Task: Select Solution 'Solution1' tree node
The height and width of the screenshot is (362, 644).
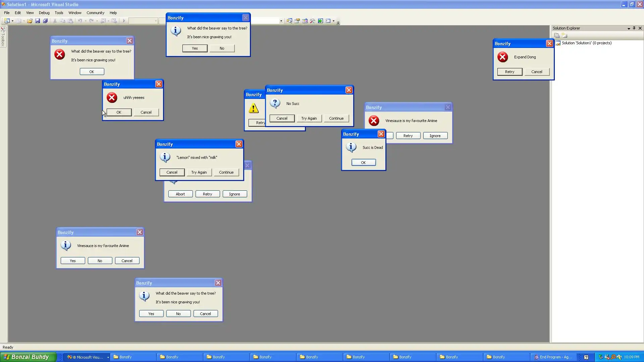Action: 586,43
